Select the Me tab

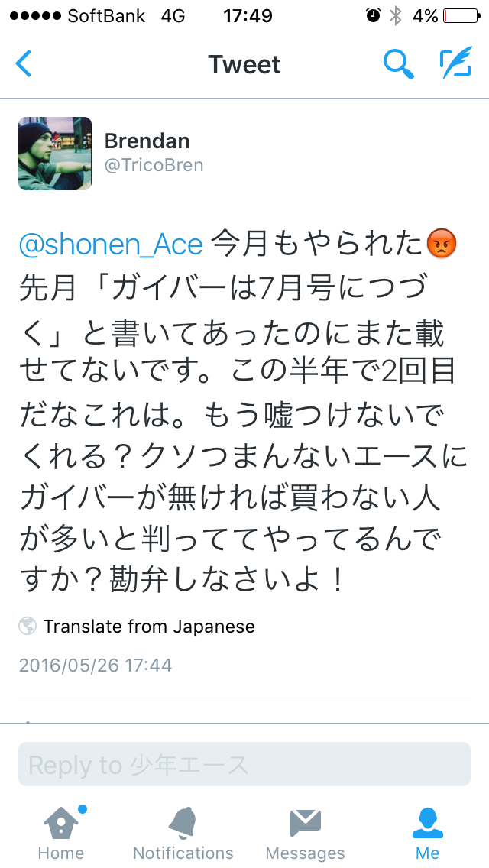pyautogui.click(x=428, y=832)
